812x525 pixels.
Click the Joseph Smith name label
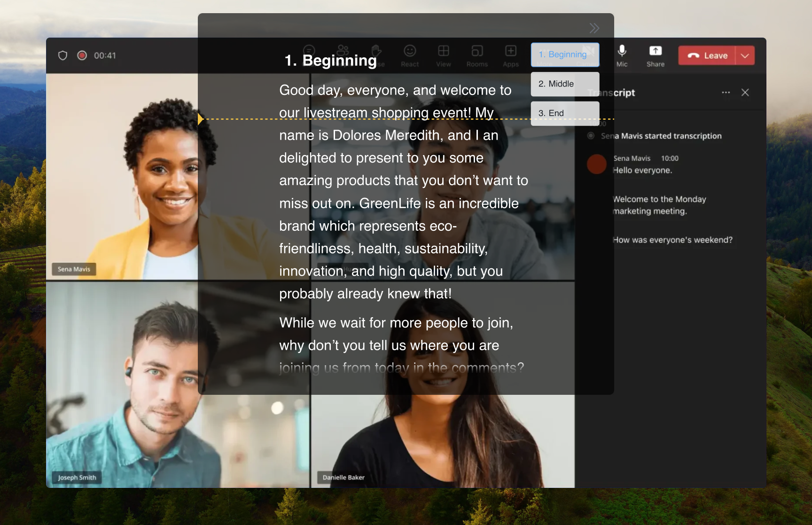click(77, 478)
